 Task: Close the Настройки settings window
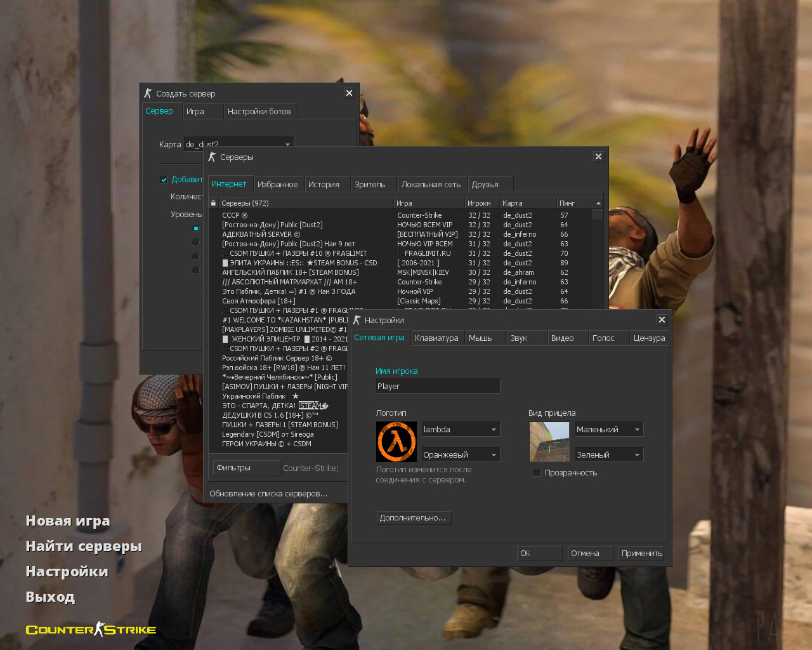pos(662,320)
